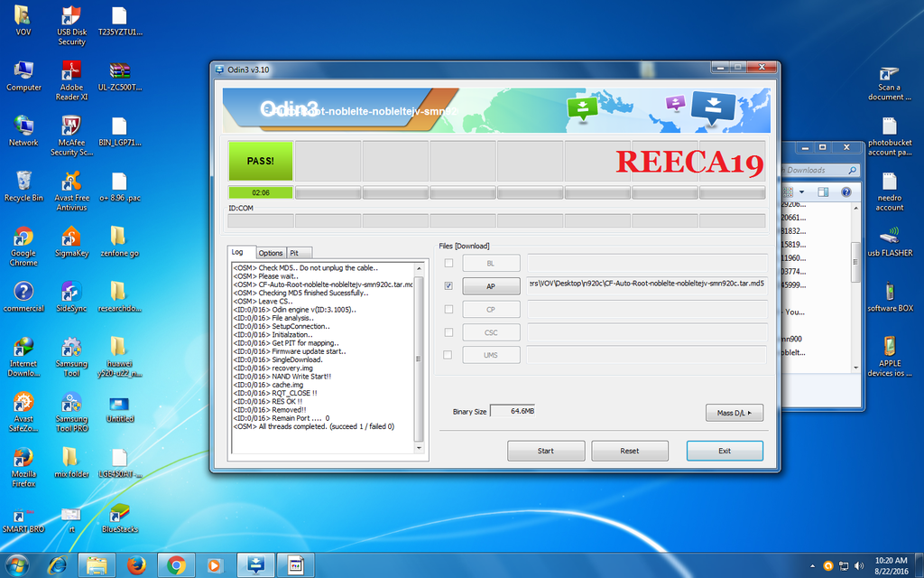The image size is (924, 578).
Task: Open the view options dropdown in Explorer
Action: coord(800,191)
